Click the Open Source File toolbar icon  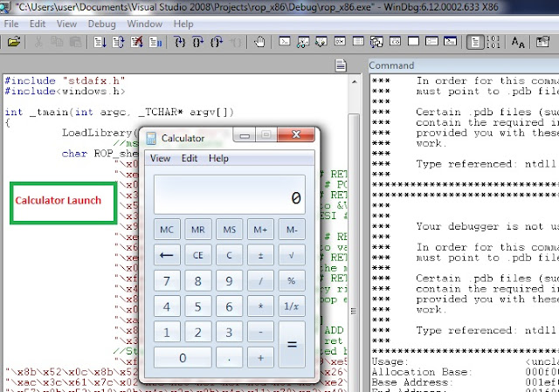pos(14,42)
